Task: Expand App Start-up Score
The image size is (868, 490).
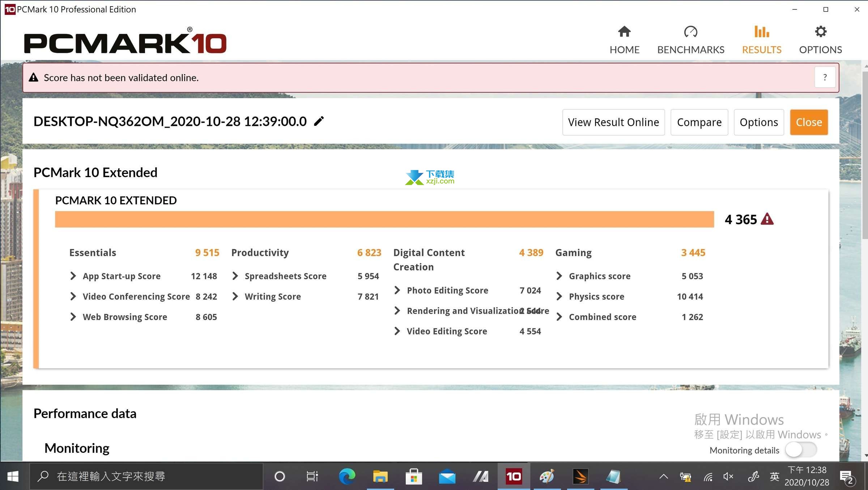Action: (x=73, y=276)
